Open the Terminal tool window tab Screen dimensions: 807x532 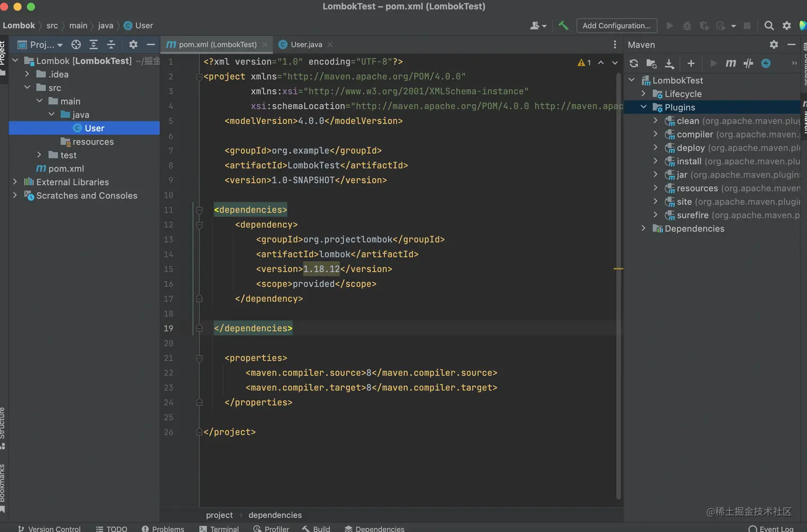[x=219, y=528]
